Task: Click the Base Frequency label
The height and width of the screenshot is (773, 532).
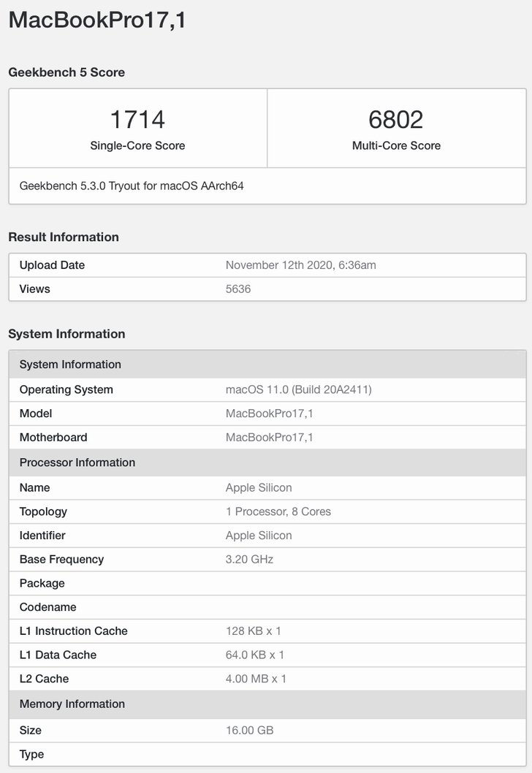Action: coord(61,560)
